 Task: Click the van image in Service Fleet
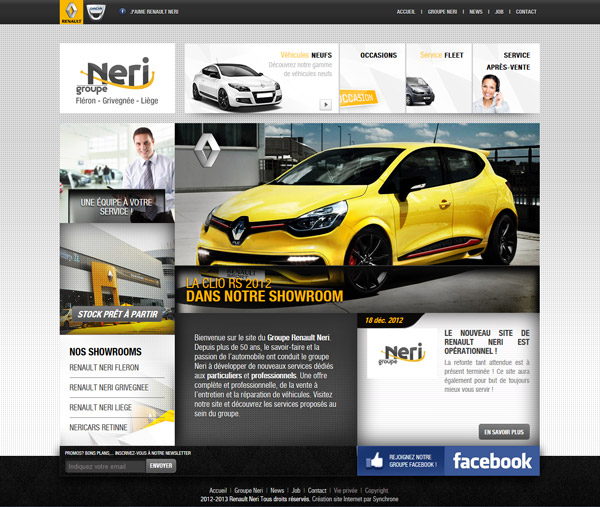[420, 91]
